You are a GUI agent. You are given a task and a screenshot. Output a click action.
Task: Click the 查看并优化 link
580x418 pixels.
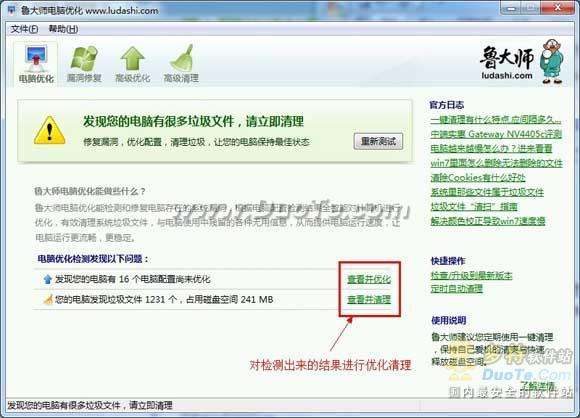[x=369, y=279]
